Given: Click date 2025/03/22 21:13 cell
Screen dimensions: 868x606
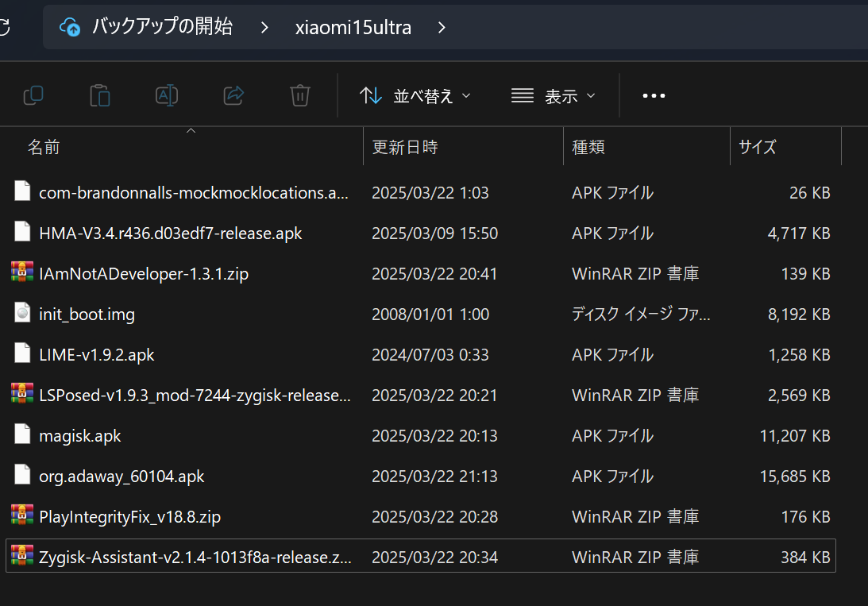Looking at the screenshot, I should click(x=435, y=477).
